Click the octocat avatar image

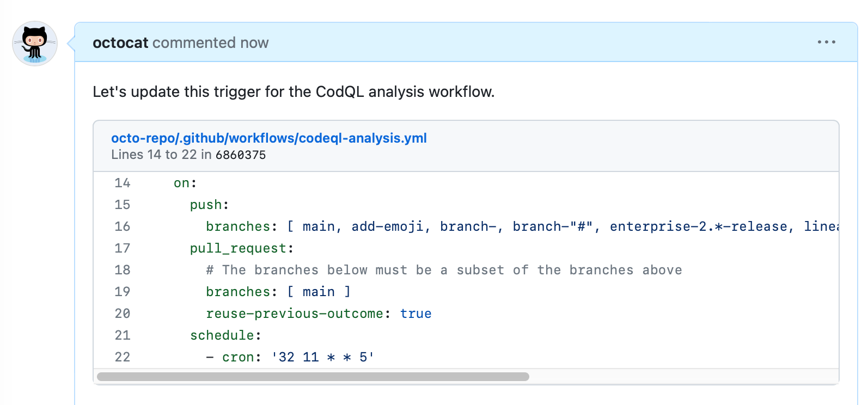click(34, 44)
